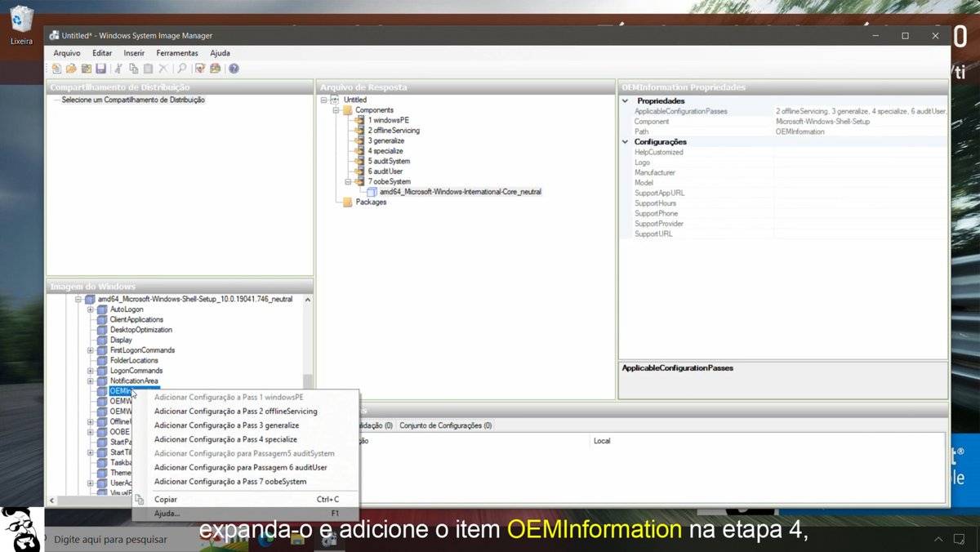The image size is (980, 552).
Task: Open the Editar menu
Action: tap(102, 53)
